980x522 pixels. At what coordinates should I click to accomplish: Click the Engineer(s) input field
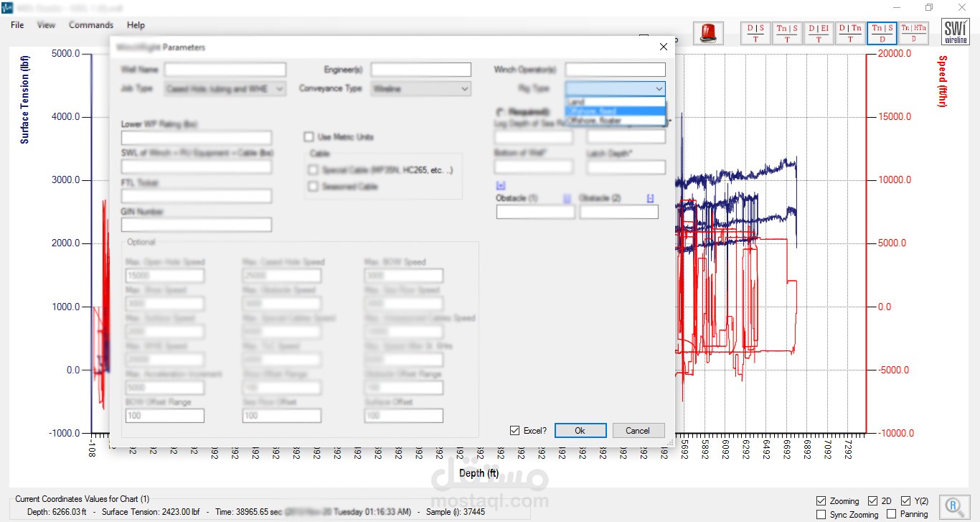[421, 70]
